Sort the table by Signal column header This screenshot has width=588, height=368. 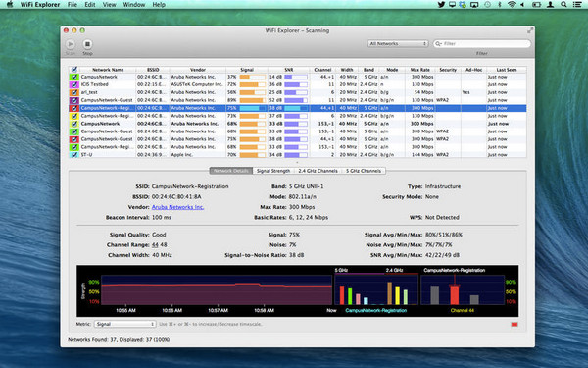[247, 70]
